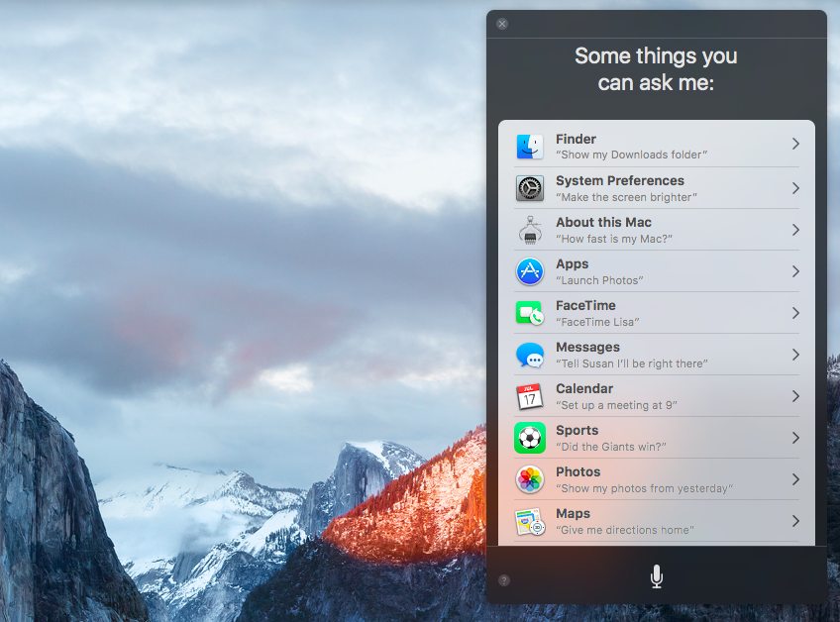Click "Did the Giants win?" example
Viewport: 840px width, 622px height.
611,447
